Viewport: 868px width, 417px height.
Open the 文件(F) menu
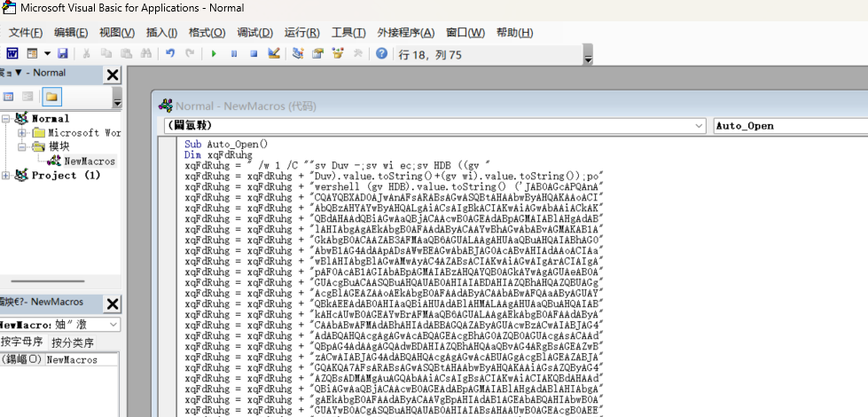point(26,33)
